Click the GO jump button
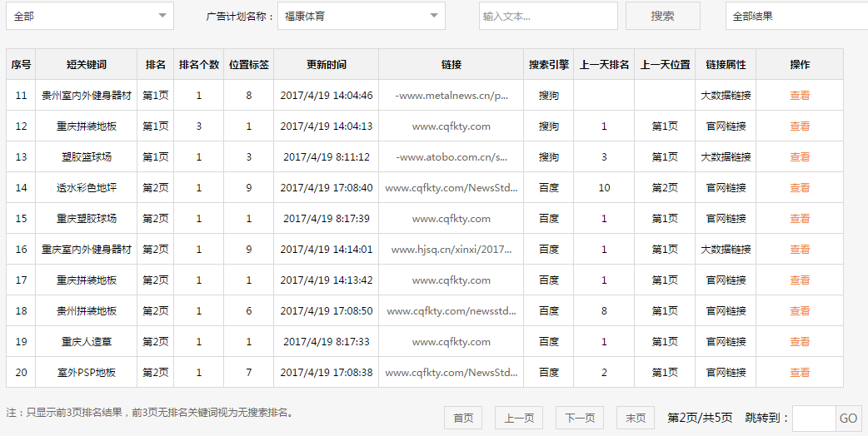Image resolution: width=868 pixels, height=436 pixels. click(848, 419)
